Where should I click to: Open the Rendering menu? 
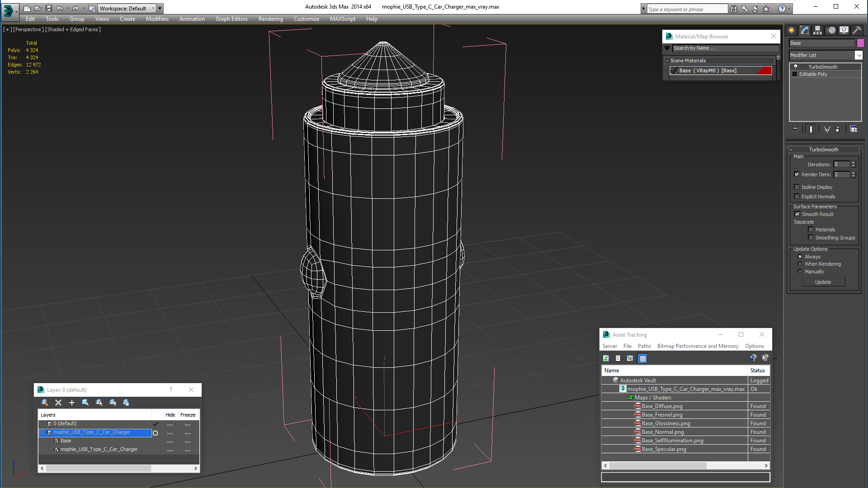pyautogui.click(x=270, y=19)
